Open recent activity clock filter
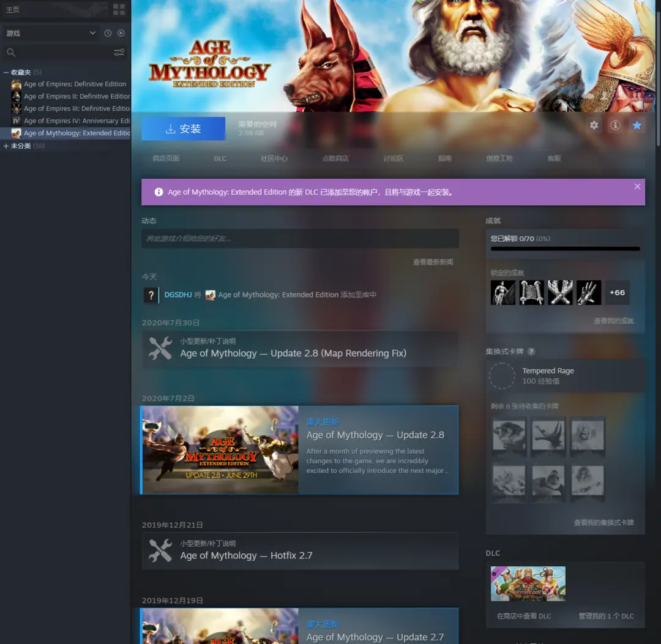661x644 pixels. pyautogui.click(x=108, y=33)
